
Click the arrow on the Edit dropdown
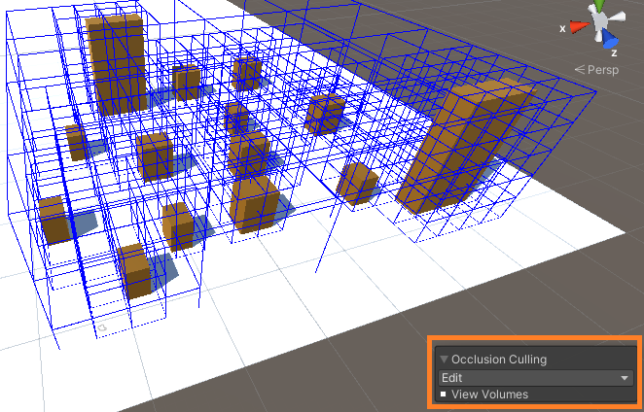tap(624, 378)
